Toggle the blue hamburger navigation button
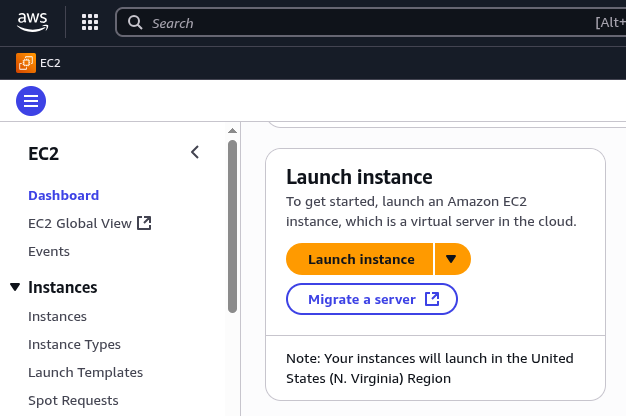This screenshot has width=626, height=416. pyautogui.click(x=31, y=101)
